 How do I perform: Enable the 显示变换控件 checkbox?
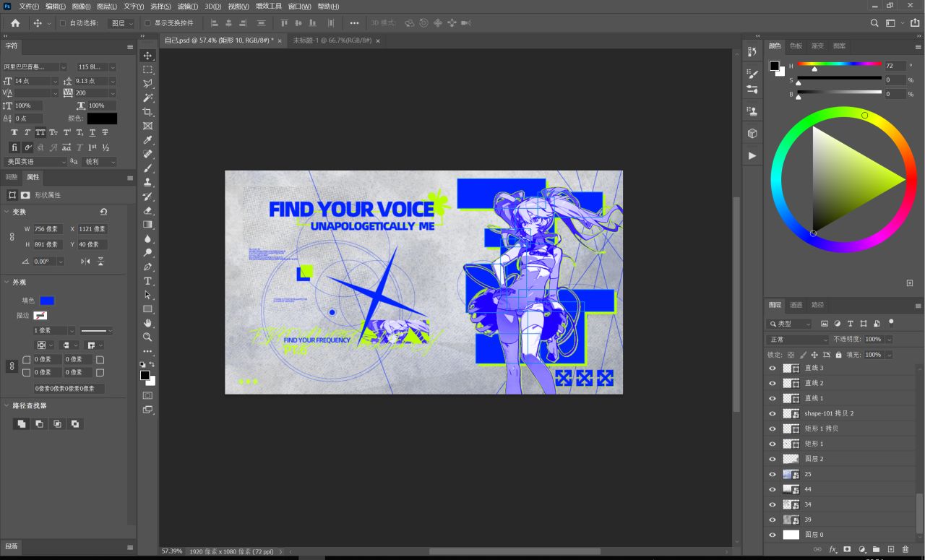[x=147, y=23]
